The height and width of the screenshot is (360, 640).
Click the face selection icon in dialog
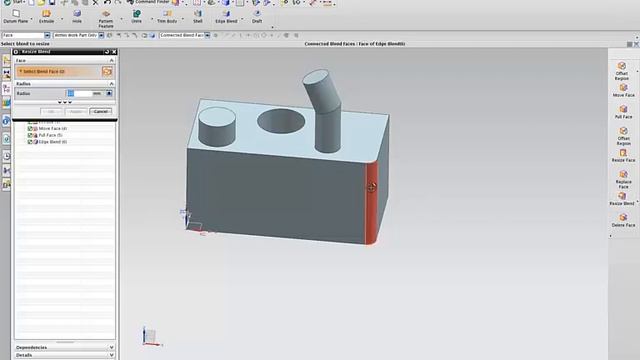pyautogui.click(x=107, y=71)
